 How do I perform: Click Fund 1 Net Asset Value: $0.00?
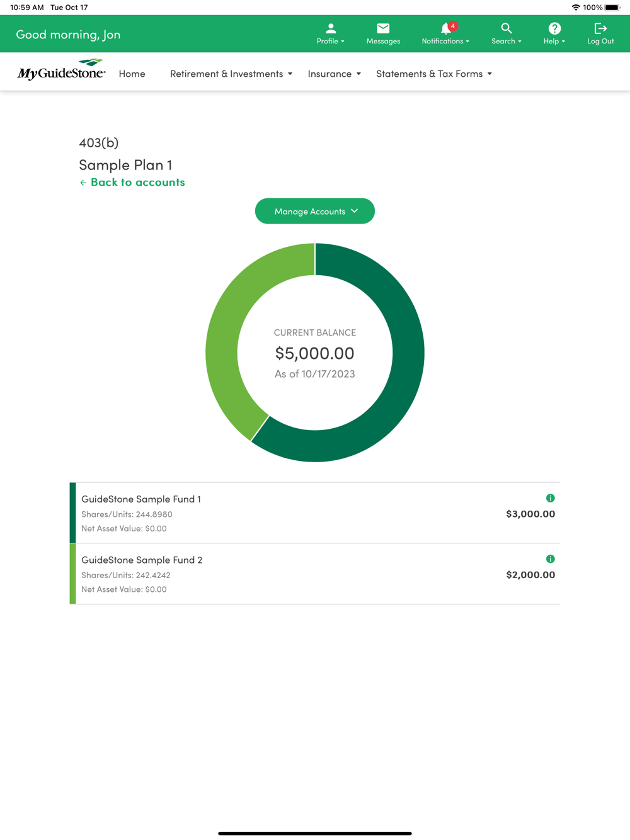pyautogui.click(x=124, y=528)
